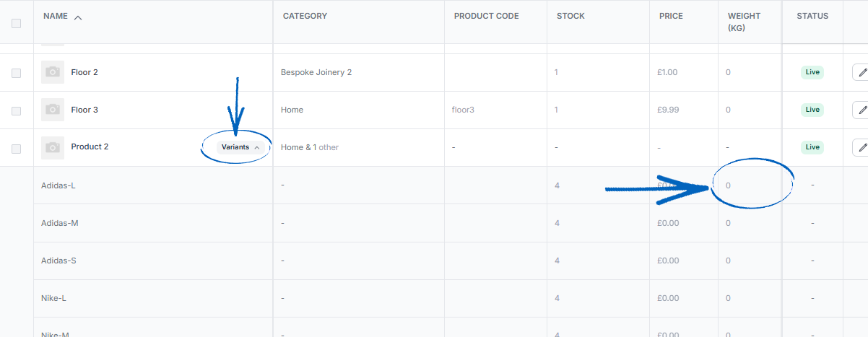
Task: Click the Live status badge for Floor 3
Action: click(812, 110)
